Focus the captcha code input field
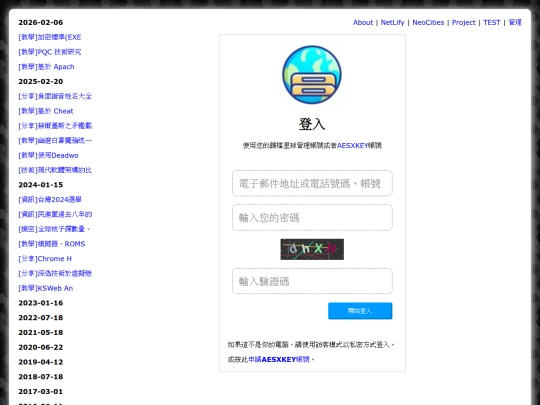540x405 pixels. (x=312, y=281)
